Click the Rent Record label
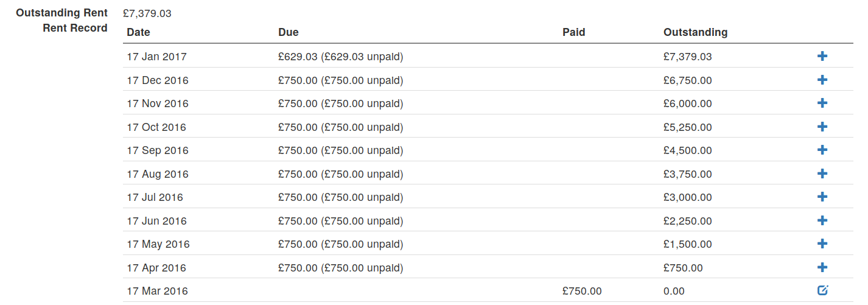 click(75, 28)
